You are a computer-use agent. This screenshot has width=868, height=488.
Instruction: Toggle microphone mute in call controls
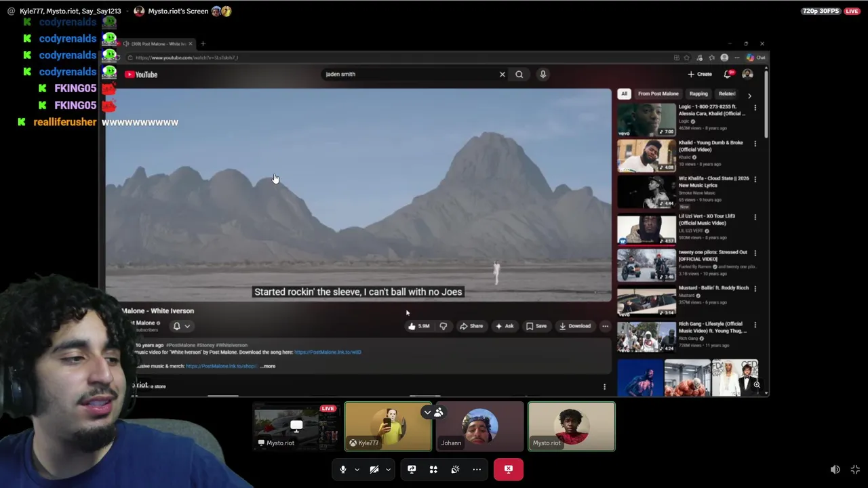pyautogui.click(x=343, y=469)
